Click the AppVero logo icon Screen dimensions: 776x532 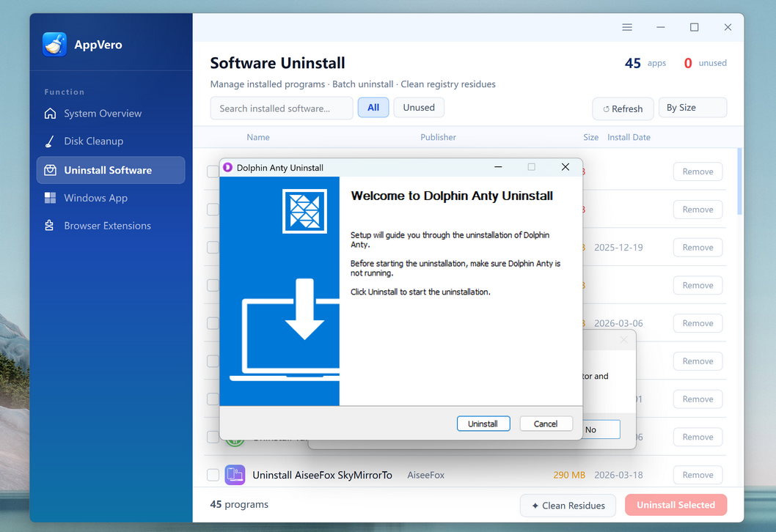55,45
